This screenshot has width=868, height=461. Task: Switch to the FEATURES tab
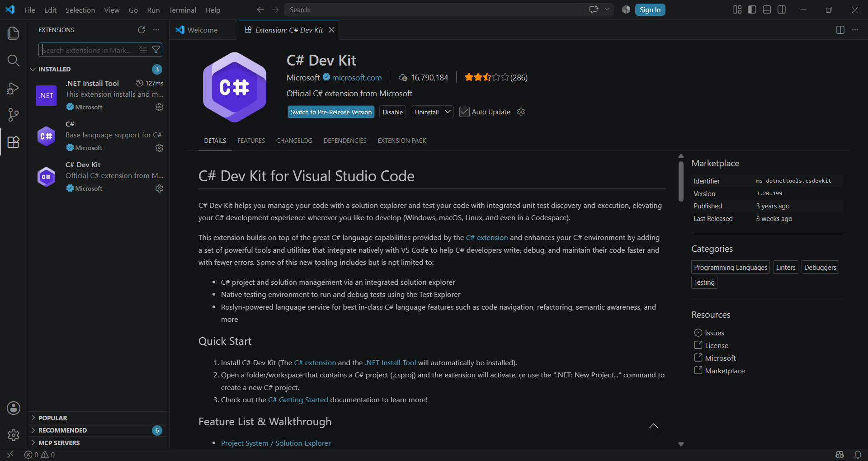click(x=251, y=141)
